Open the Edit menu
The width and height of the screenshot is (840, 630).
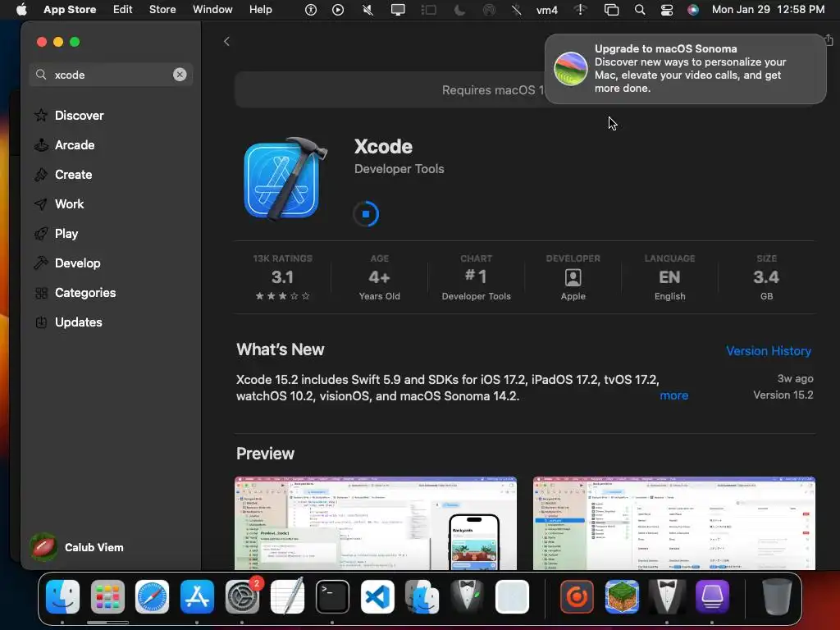pyautogui.click(x=123, y=10)
